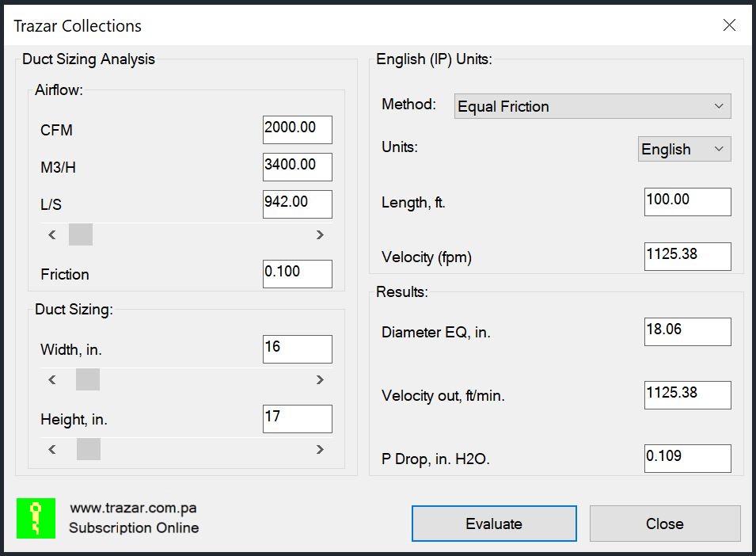This screenshot has width=756, height=556.
Task: Click the Height, in. input field
Action: [x=297, y=419]
